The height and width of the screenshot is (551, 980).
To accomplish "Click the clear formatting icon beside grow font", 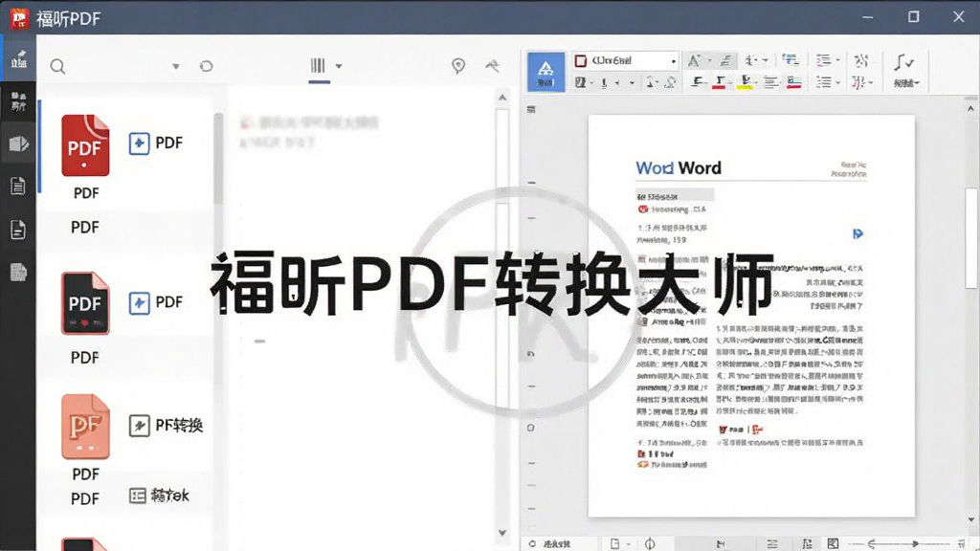I will [725, 60].
